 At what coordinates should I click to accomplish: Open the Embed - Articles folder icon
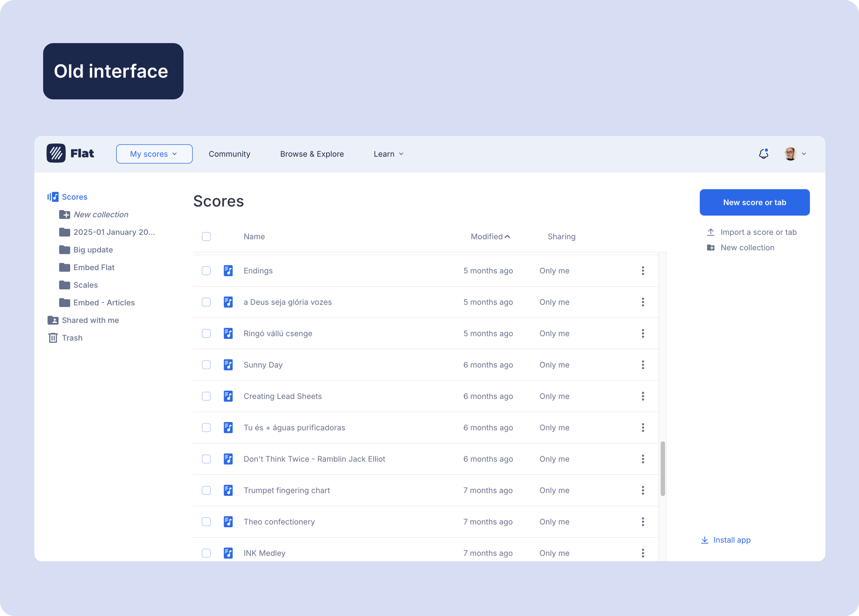(x=64, y=303)
